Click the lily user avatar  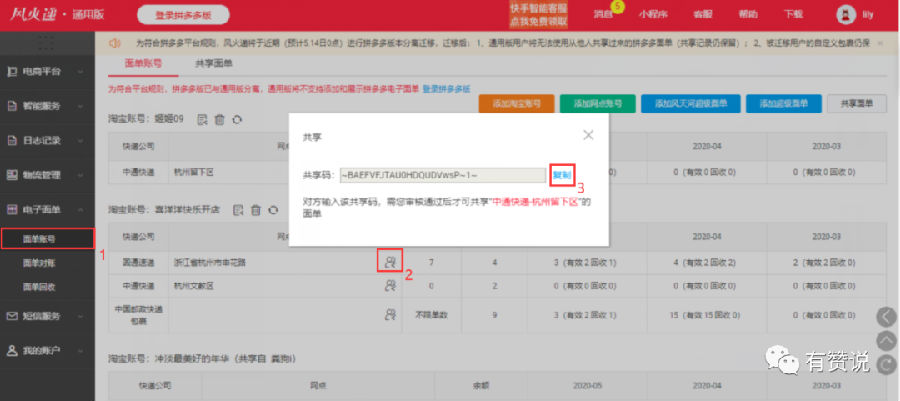[845, 15]
